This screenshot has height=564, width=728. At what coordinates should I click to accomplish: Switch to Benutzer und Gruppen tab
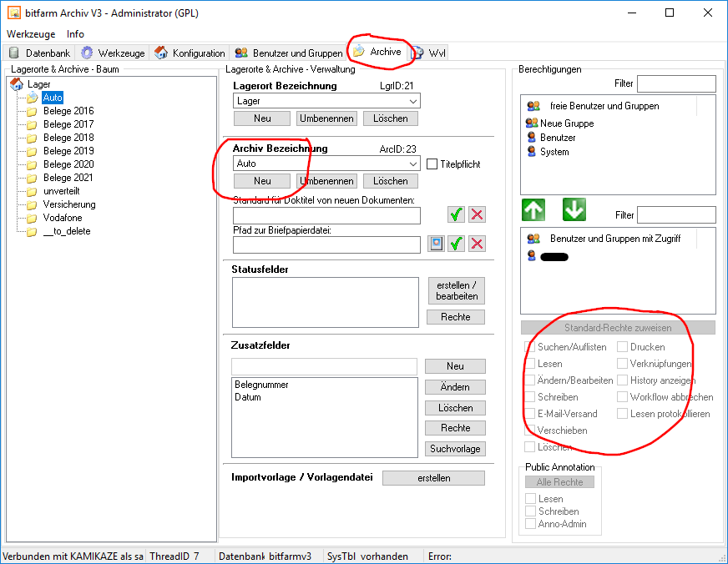[288, 53]
